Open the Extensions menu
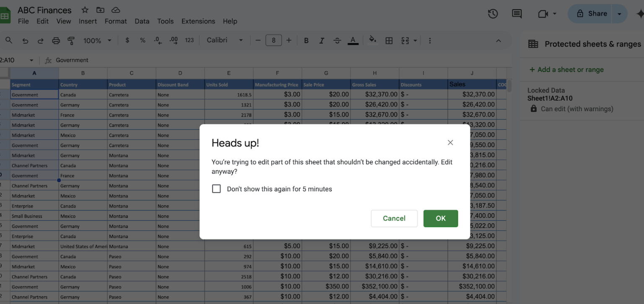This screenshot has height=304, width=644. pos(198,21)
